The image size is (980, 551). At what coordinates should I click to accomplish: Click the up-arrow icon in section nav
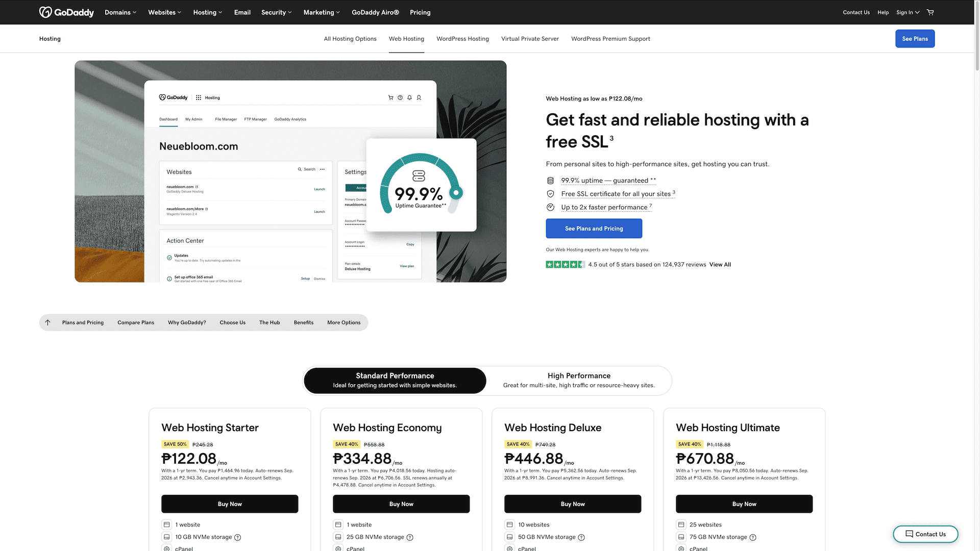coord(47,322)
